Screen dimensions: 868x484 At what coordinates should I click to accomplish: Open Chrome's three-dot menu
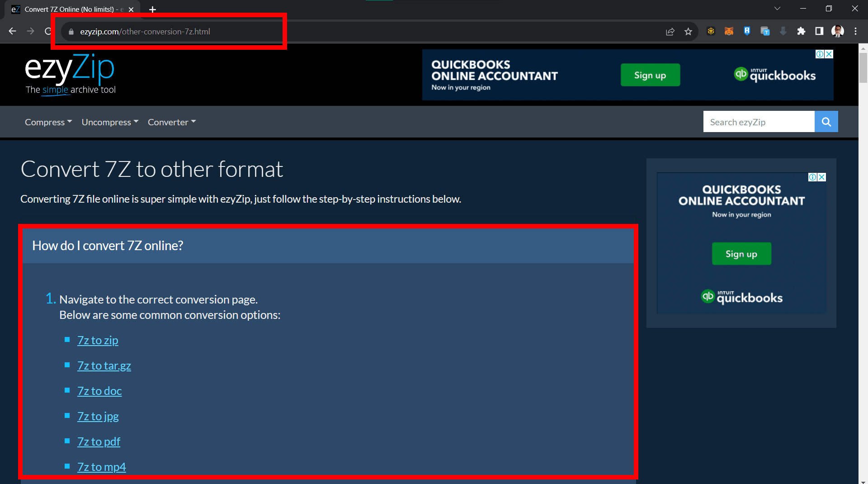coord(856,31)
